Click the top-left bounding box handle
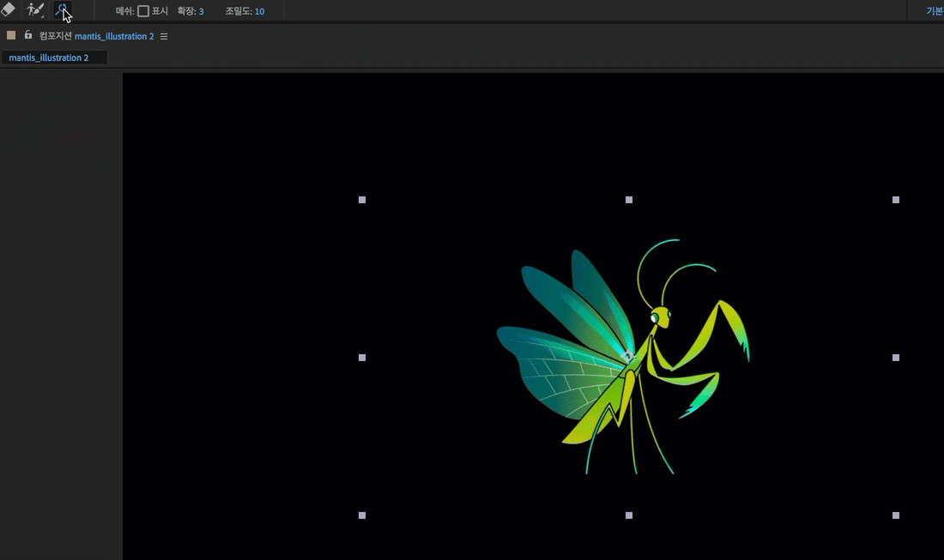The height and width of the screenshot is (560, 944). pos(362,200)
